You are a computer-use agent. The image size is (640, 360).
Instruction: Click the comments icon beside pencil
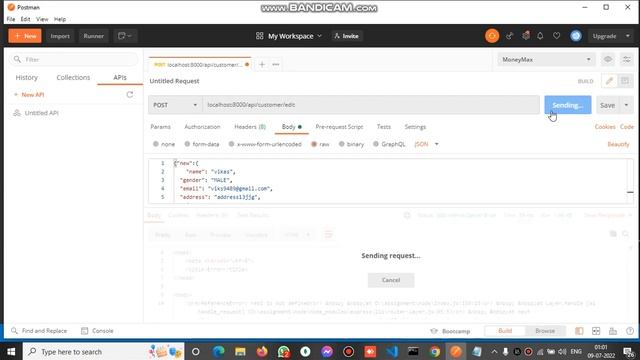(x=625, y=81)
